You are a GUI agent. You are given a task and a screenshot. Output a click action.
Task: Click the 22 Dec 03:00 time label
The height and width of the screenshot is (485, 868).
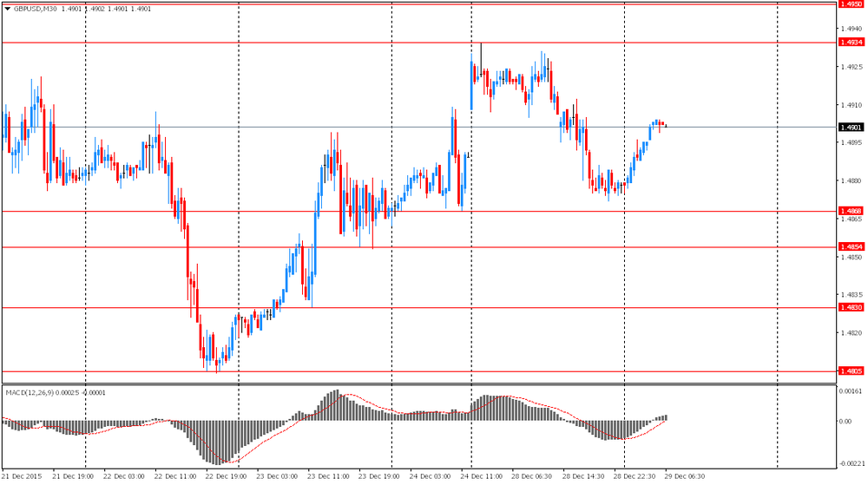point(124,476)
